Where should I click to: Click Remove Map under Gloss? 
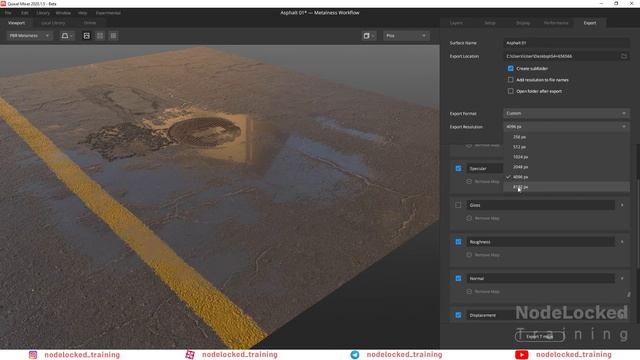point(483,218)
